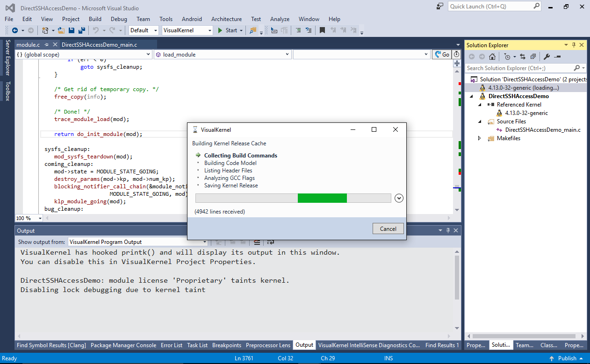Cancel the kernel release cache build
Screen dimensions: 590x364
[388, 228]
